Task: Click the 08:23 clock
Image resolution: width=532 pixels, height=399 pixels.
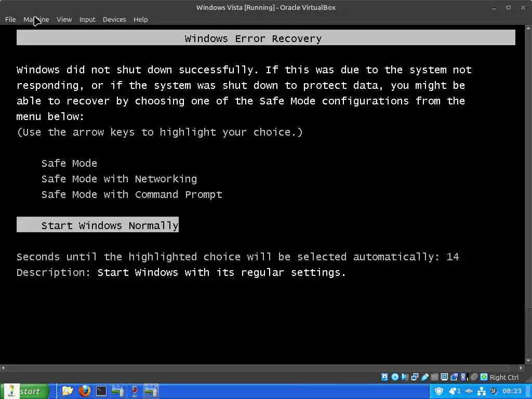Action: (512, 391)
